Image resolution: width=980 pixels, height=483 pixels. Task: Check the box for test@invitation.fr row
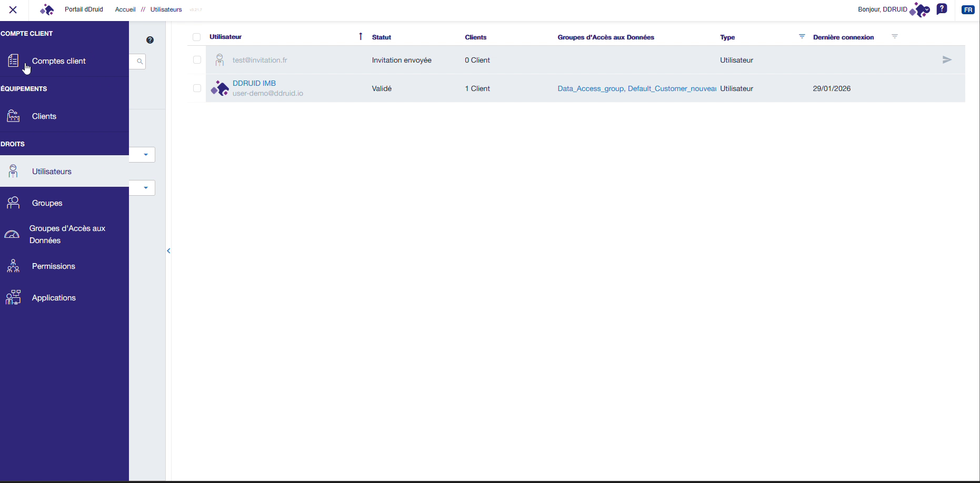tap(197, 60)
